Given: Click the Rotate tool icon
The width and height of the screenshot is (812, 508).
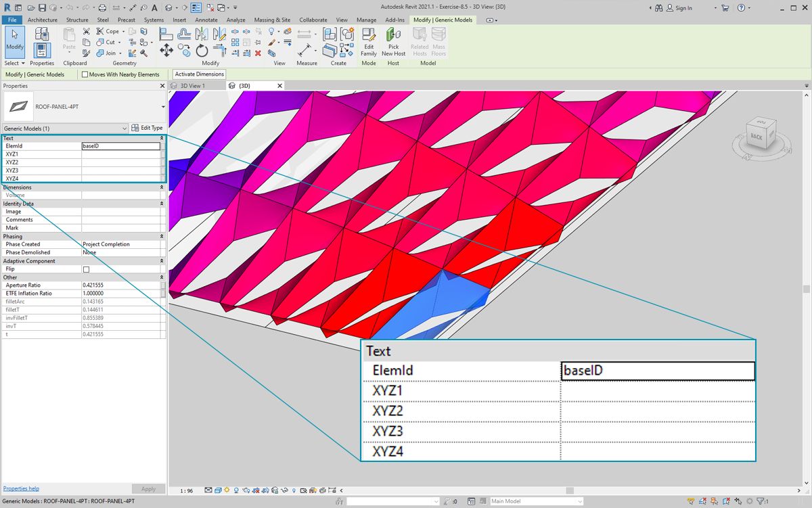Looking at the screenshot, I should click(x=202, y=51).
